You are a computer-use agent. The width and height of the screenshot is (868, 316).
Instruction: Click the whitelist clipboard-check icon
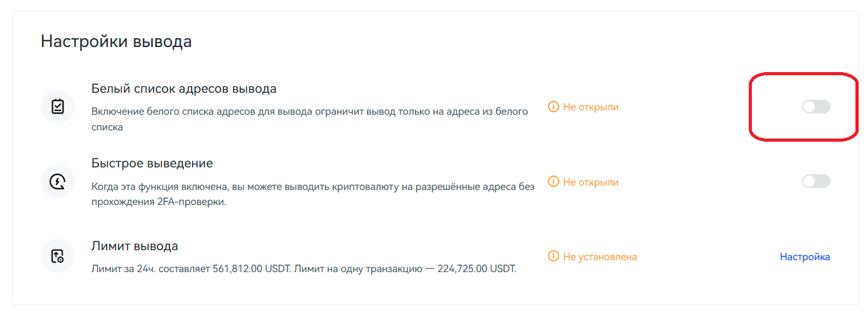[58, 107]
